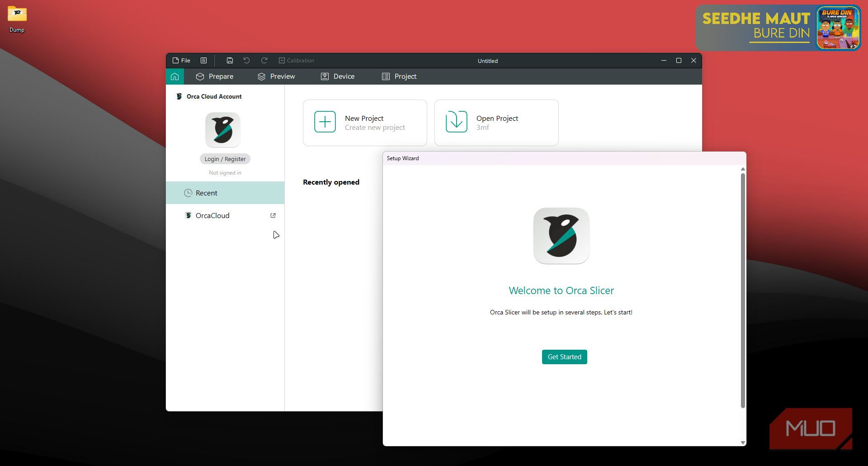868x466 pixels.
Task: Open the File menu in Orca Slicer
Action: pos(181,61)
